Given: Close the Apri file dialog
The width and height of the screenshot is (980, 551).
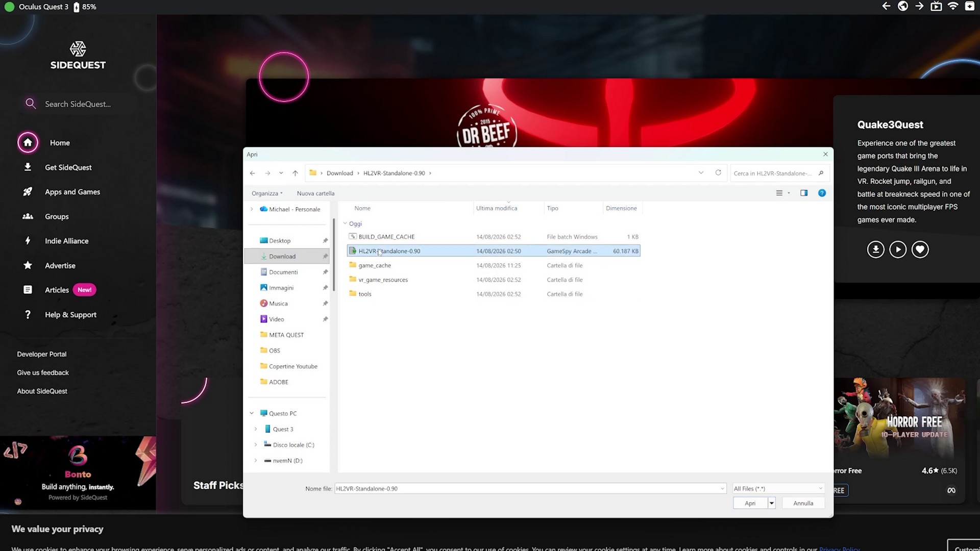Looking at the screenshot, I should click(x=825, y=154).
